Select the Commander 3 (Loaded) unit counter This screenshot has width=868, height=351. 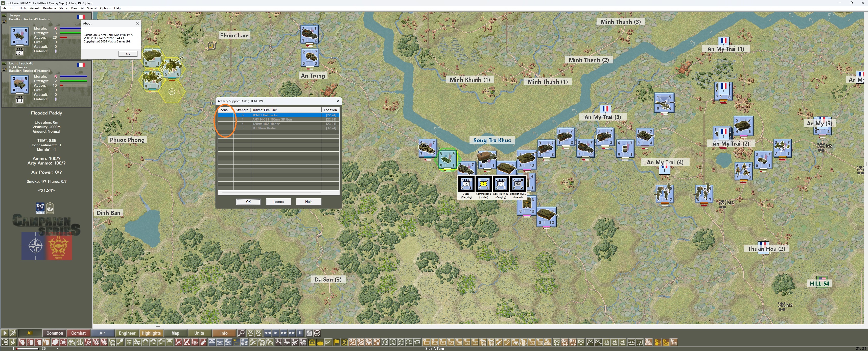pos(483,184)
